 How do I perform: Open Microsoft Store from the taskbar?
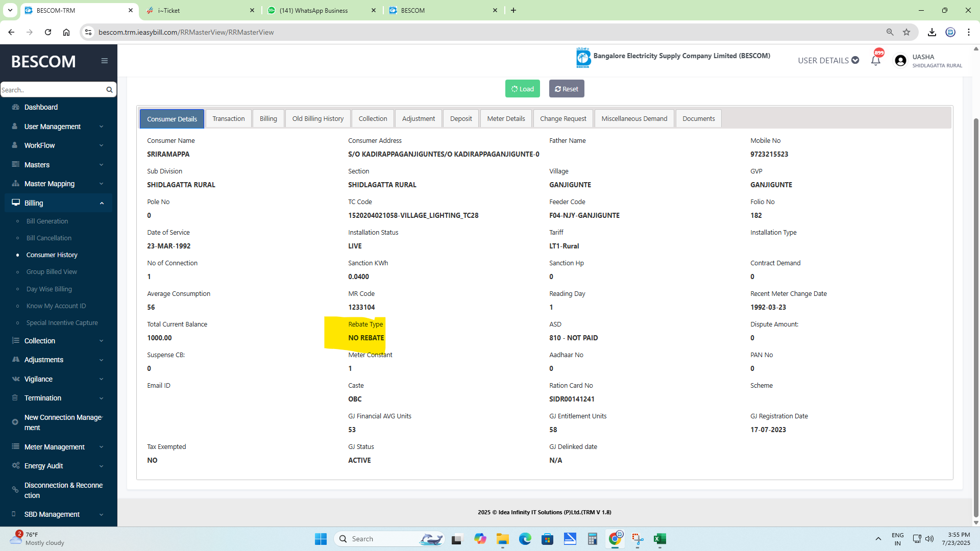(547, 539)
